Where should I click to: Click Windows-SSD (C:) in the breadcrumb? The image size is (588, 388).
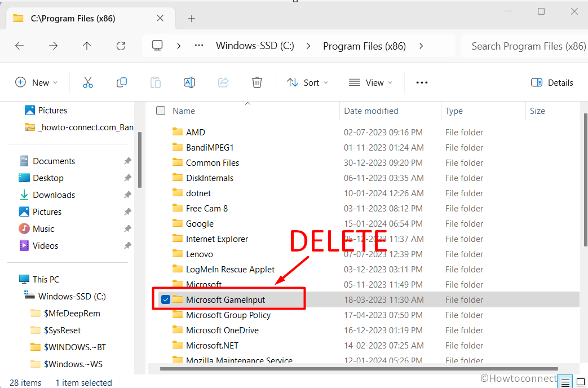point(255,46)
